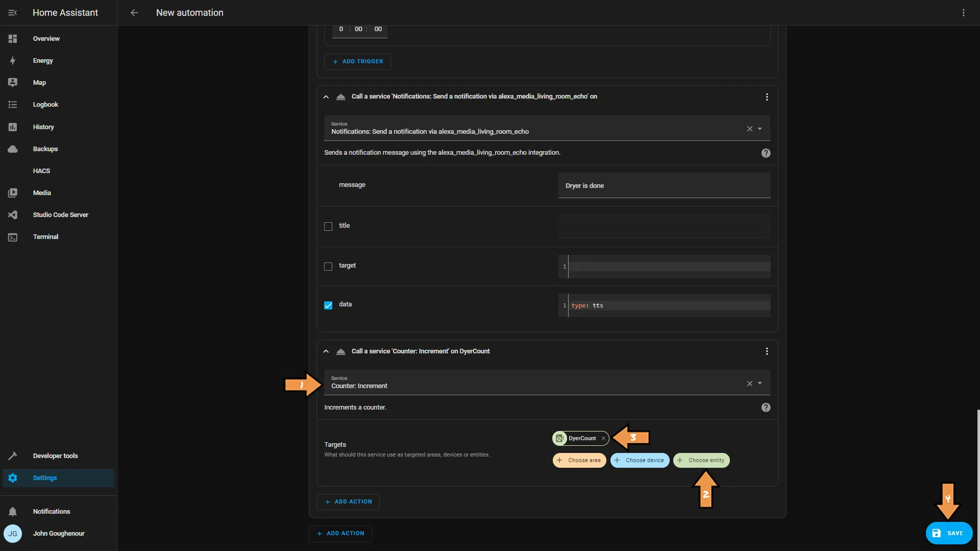Remove the DyerCount entity chip
980x551 pixels.
[603, 438]
